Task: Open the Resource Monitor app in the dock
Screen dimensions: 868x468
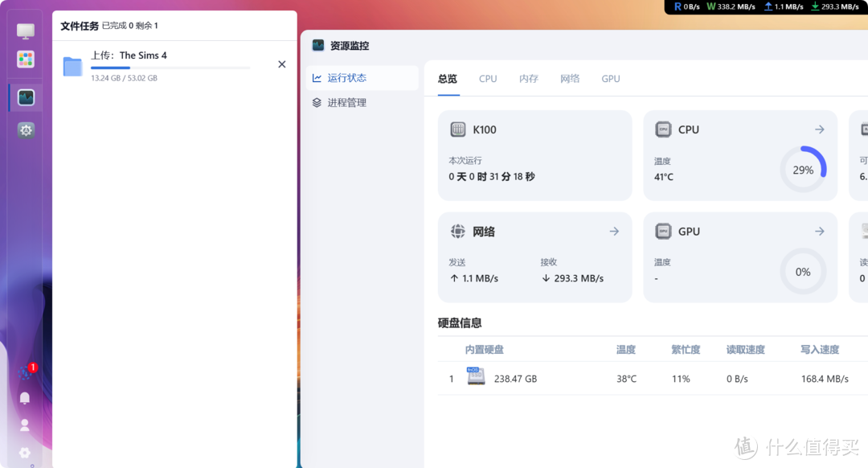Action: point(26,96)
